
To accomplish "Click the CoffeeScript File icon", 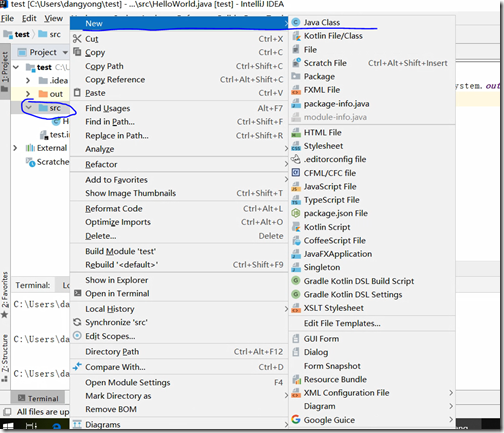I will (296, 240).
